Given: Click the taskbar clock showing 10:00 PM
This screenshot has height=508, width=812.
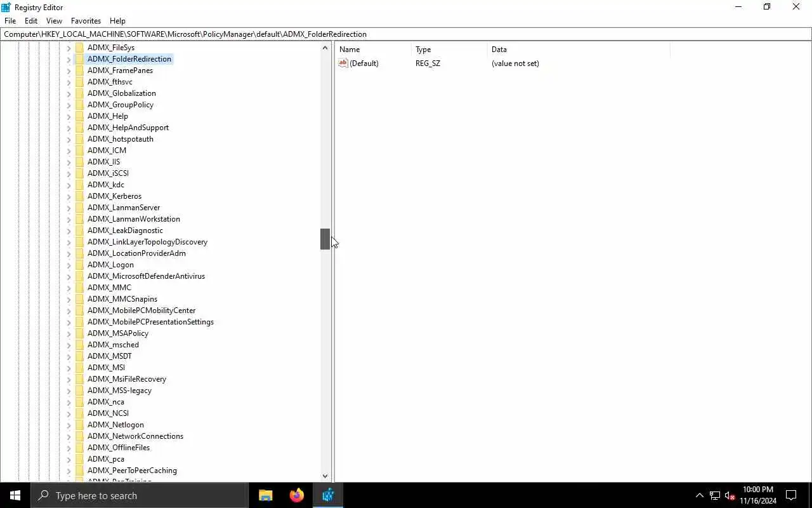Looking at the screenshot, I should (758, 495).
